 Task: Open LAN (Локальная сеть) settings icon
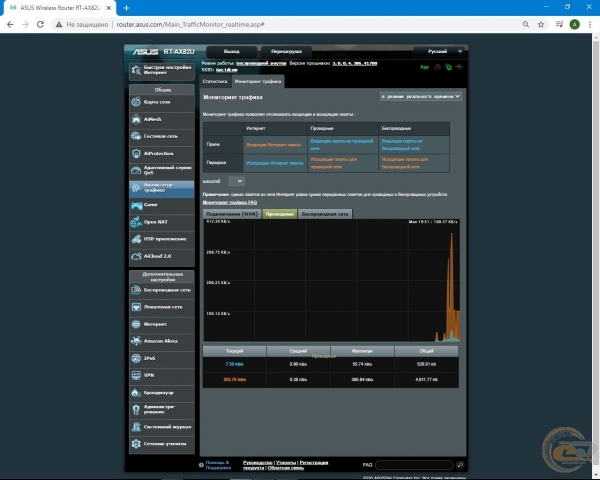(136, 307)
